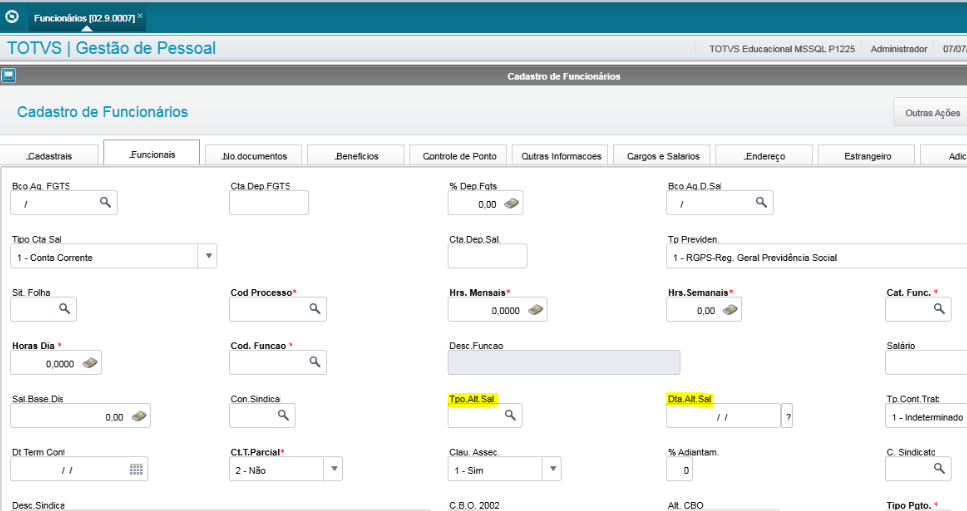Viewport: 967px width, 511px height.
Task: Click the Dta.Alt.Sal date field
Action: click(723, 416)
